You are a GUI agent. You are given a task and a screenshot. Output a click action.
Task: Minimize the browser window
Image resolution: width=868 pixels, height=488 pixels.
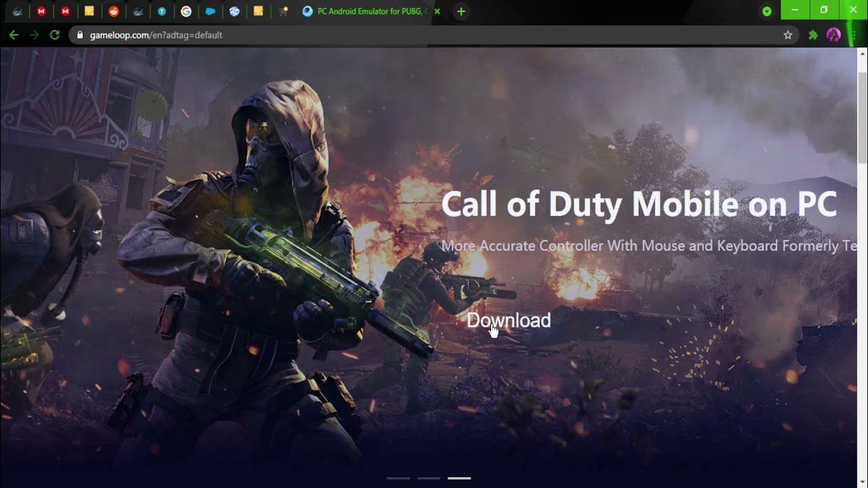pos(795,10)
